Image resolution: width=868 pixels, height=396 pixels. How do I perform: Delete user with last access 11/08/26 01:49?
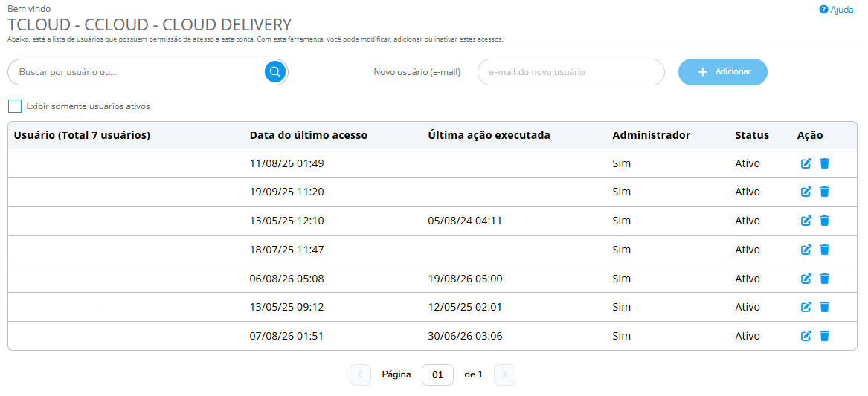point(824,163)
